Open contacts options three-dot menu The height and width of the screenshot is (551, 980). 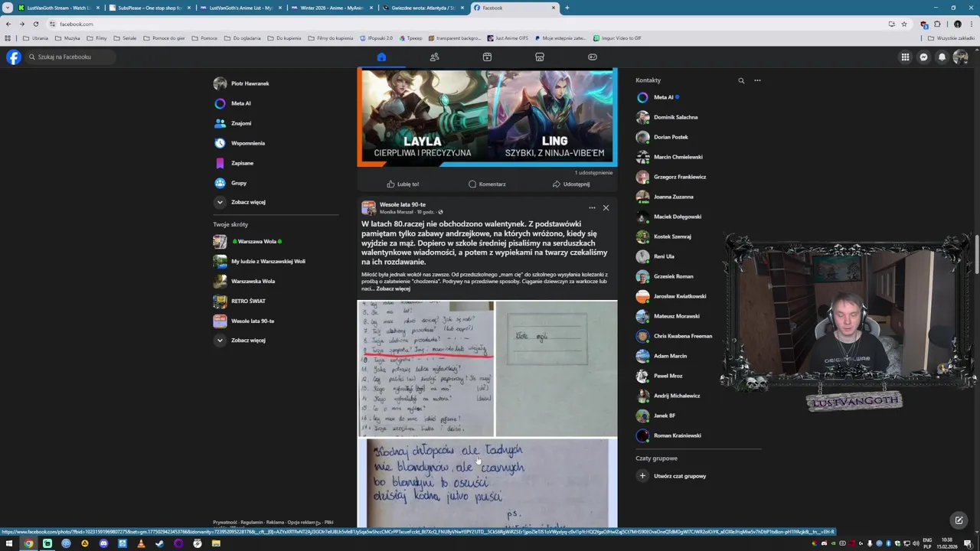[x=757, y=80]
